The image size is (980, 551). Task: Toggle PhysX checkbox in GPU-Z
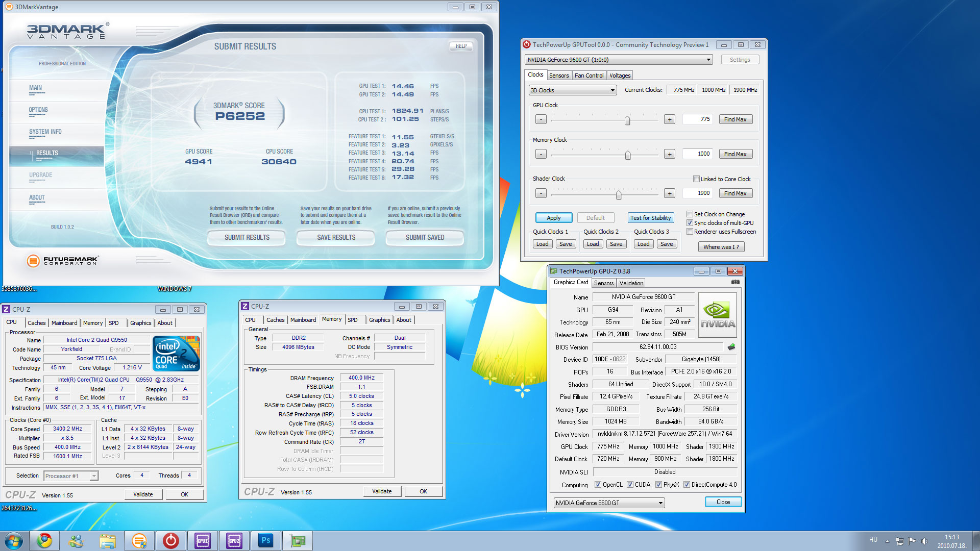pos(658,485)
